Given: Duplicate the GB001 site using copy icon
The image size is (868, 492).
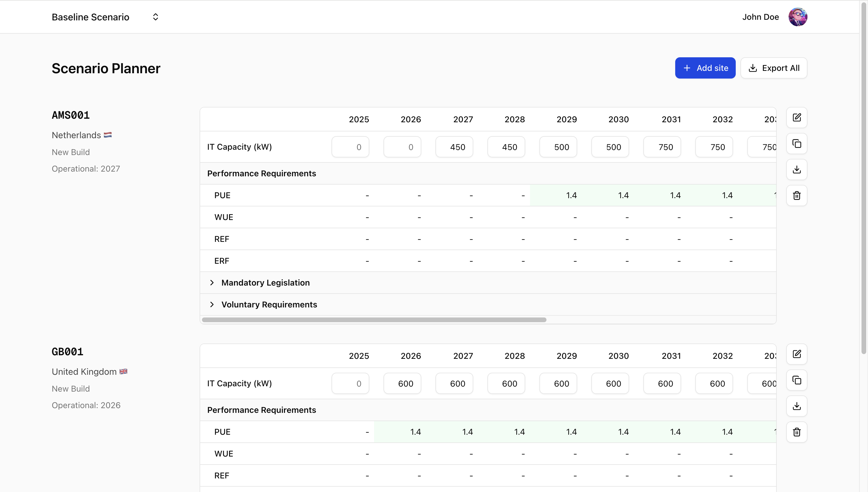Looking at the screenshot, I should 797,380.
